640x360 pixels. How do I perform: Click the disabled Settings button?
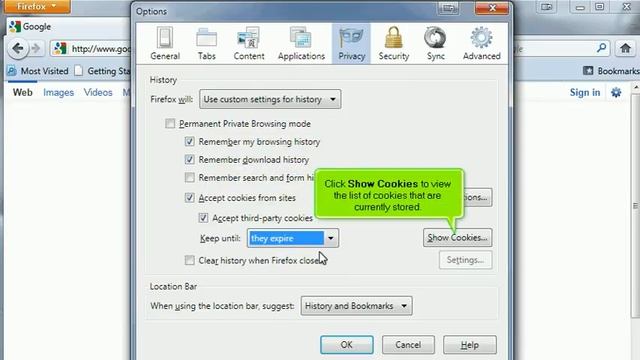(465, 260)
